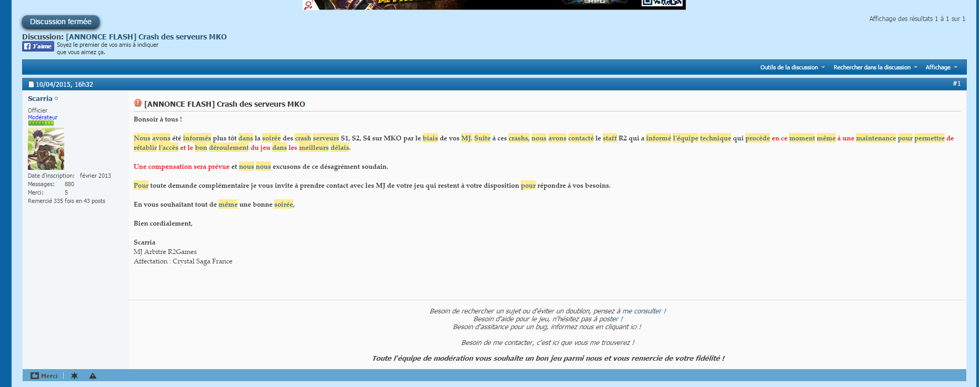Screen dimensions: 980x387
Task: Click the green reputation bar
Action: pyautogui.click(x=41, y=123)
